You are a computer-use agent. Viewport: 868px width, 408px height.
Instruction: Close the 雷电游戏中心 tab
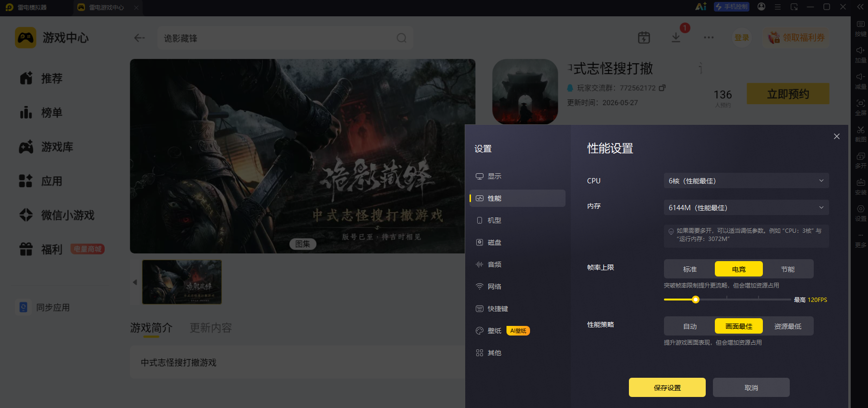[136, 7]
